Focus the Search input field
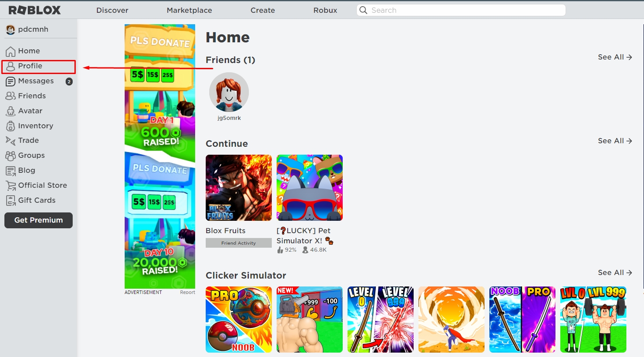This screenshot has height=357, width=644. (461, 10)
